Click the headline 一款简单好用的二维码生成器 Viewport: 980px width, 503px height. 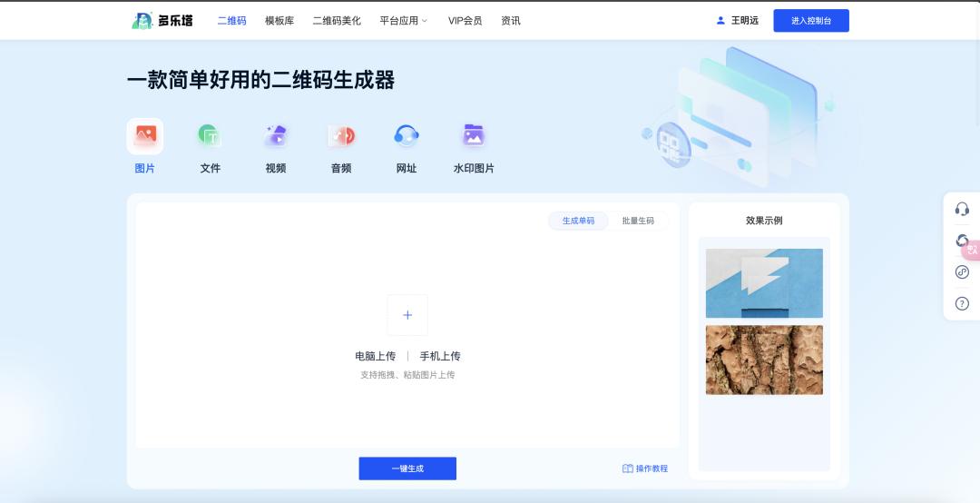[260, 80]
